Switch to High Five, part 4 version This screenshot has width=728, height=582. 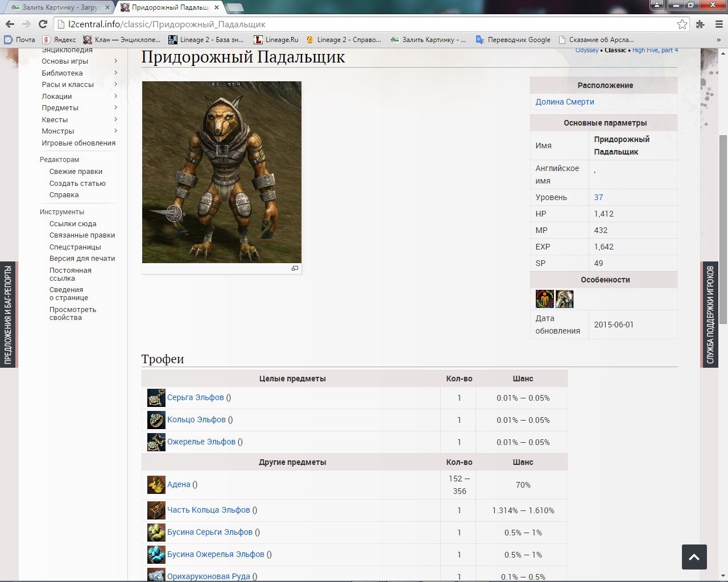655,51
